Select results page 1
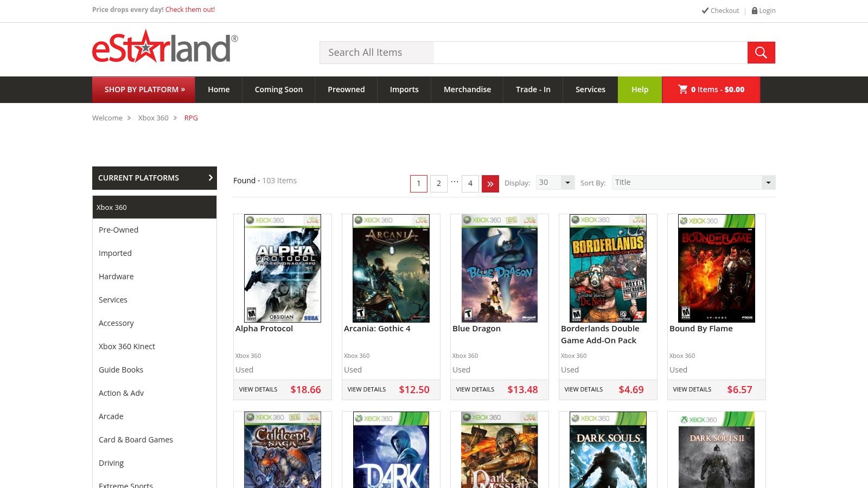868x488 pixels. coord(419,184)
